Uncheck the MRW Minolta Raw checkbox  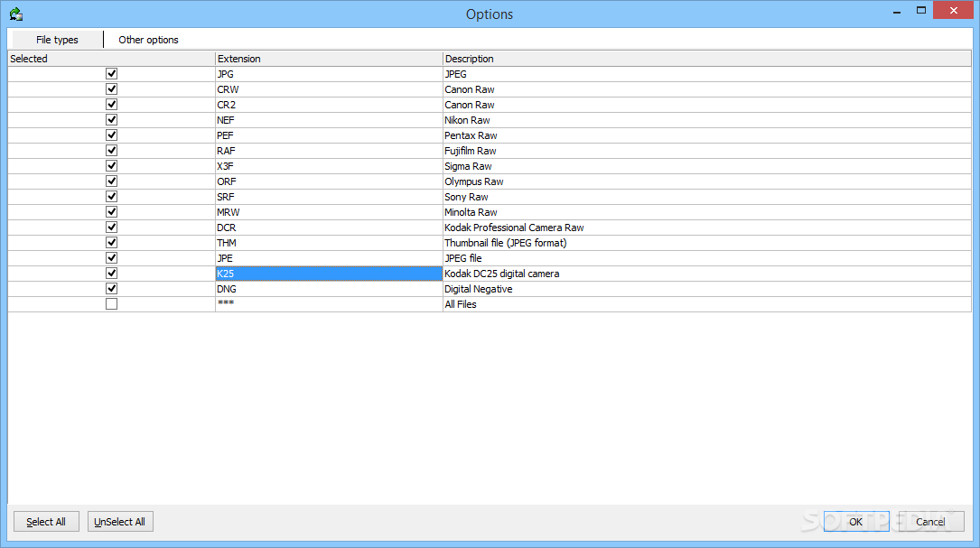tap(111, 212)
